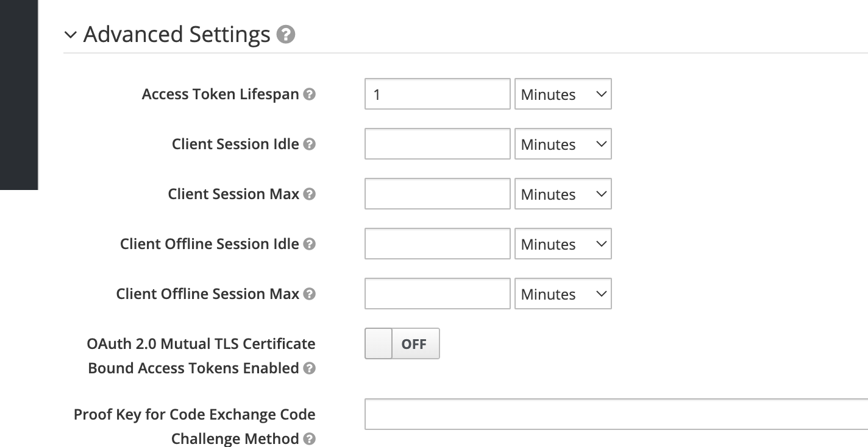Click Client Offline Session Idle help icon

click(x=310, y=244)
